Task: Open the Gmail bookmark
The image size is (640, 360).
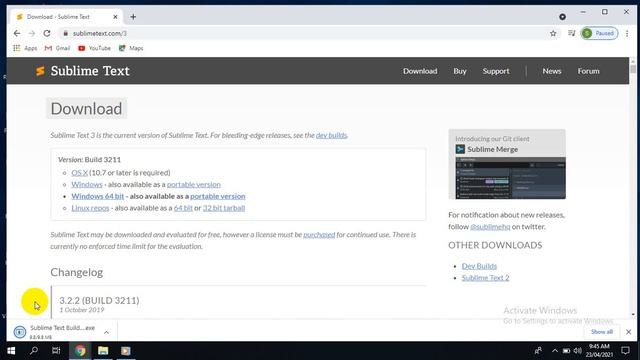Action: tap(57, 48)
